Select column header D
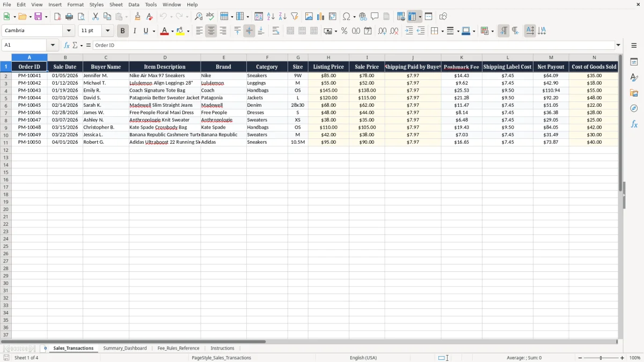644x362 pixels. pos(165,57)
